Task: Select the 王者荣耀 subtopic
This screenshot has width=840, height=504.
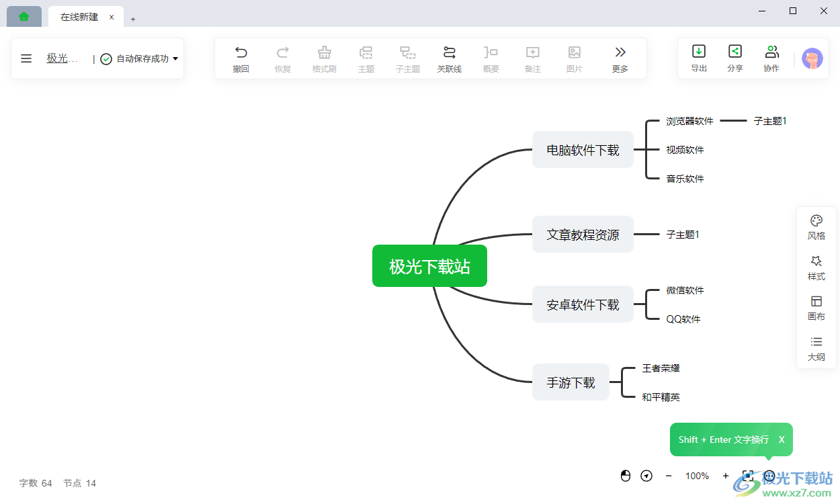Action: [x=661, y=368]
